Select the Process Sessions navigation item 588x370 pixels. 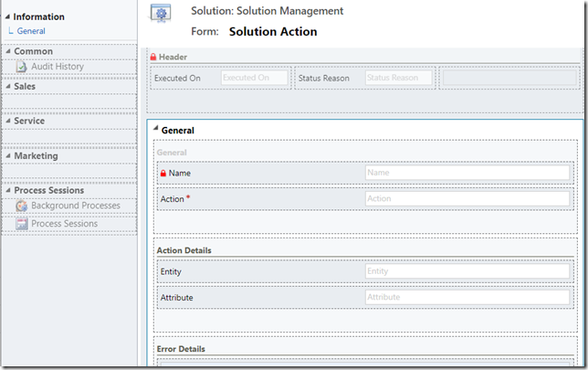pyautogui.click(x=65, y=224)
